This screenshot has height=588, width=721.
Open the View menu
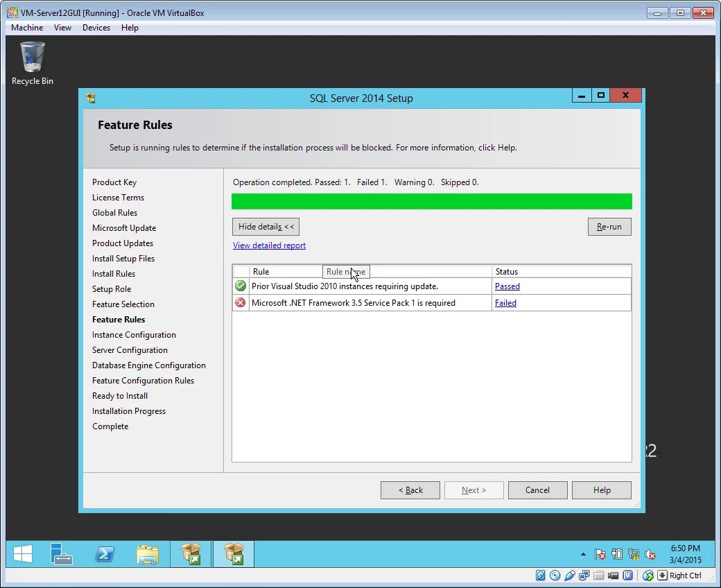click(x=62, y=28)
